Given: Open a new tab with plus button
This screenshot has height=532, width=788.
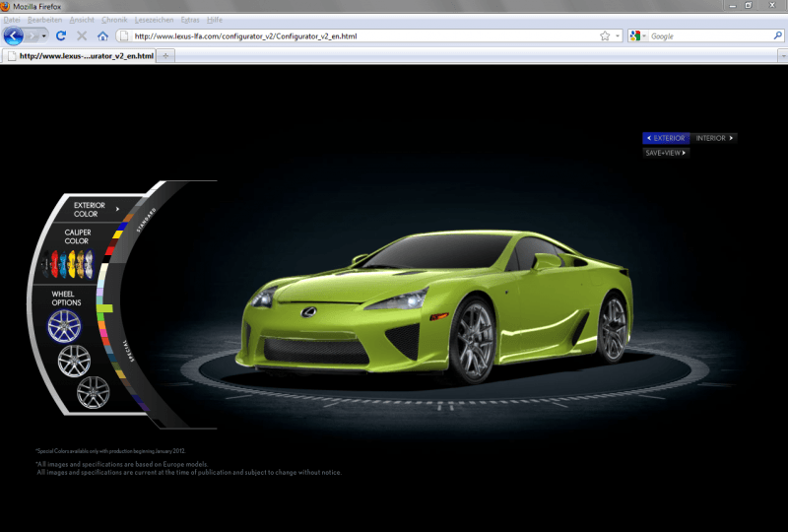Looking at the screenshot, I should (x=165, y=56).
